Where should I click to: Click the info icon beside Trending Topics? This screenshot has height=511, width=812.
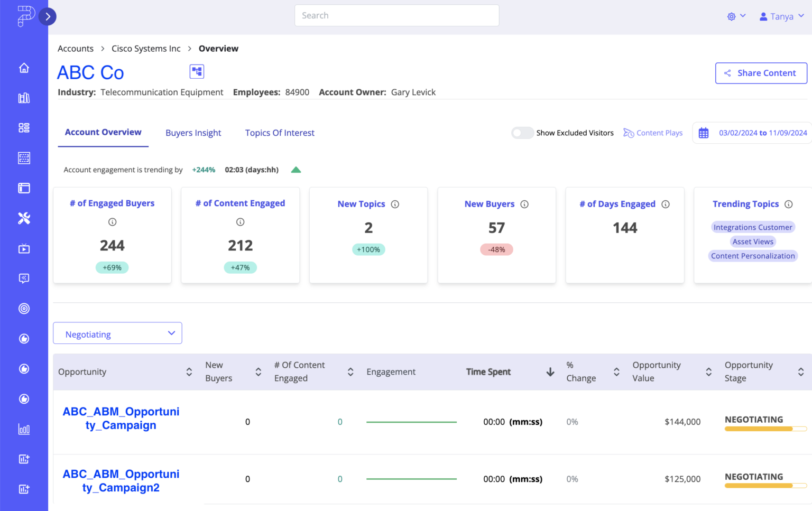788,205
